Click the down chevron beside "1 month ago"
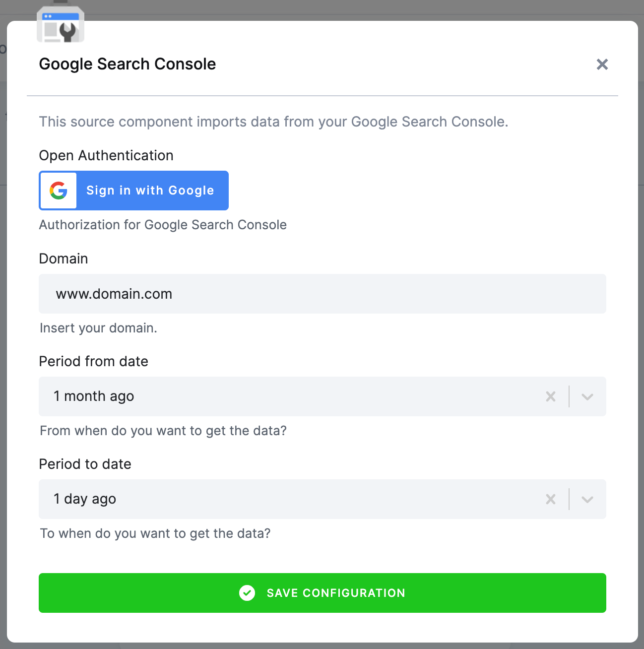This screenshot has height=649, width=644. pos(587,396)
